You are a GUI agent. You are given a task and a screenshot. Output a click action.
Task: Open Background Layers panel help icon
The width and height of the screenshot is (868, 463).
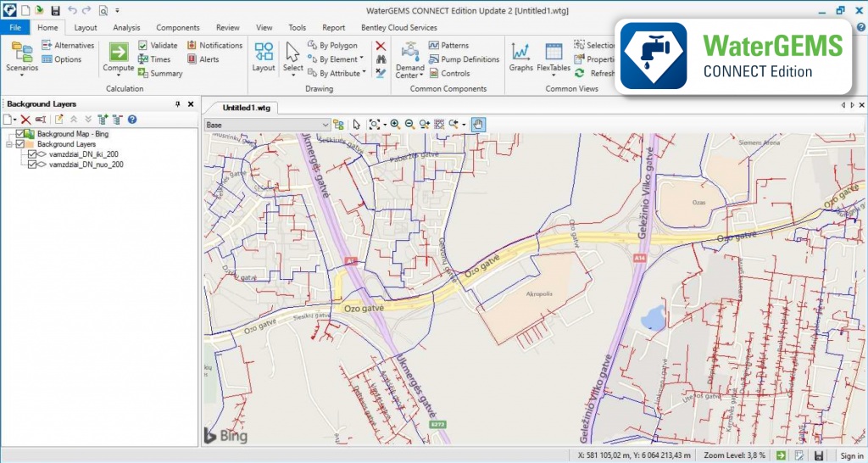(132, 120)
